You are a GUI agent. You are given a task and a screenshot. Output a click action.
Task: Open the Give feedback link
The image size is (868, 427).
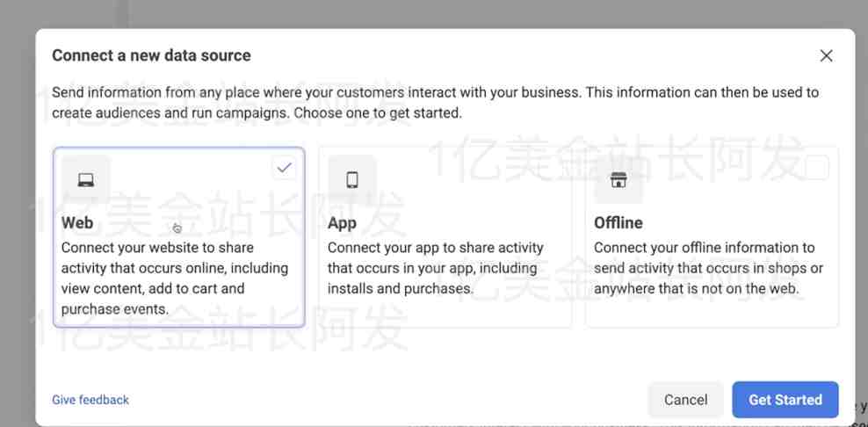[90, 399]
